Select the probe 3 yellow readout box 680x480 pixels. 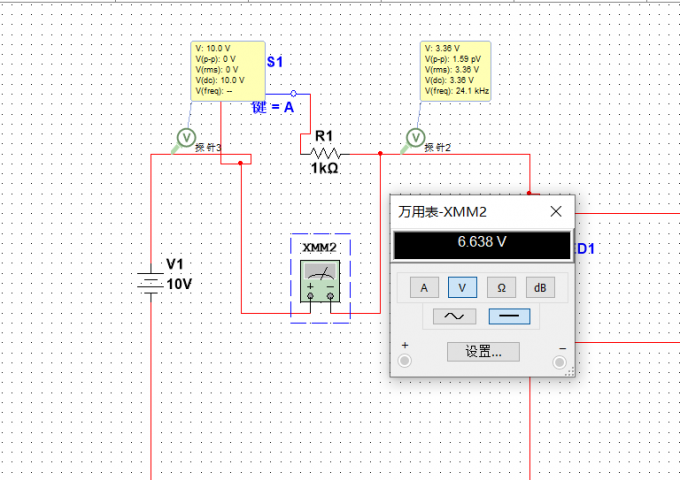(228, 71)
